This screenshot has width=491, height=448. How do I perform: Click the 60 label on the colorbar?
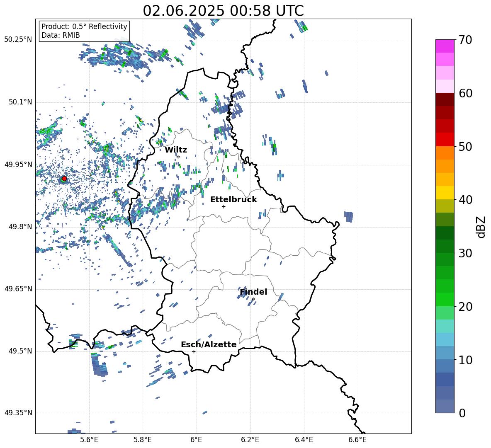click(465, 93)
